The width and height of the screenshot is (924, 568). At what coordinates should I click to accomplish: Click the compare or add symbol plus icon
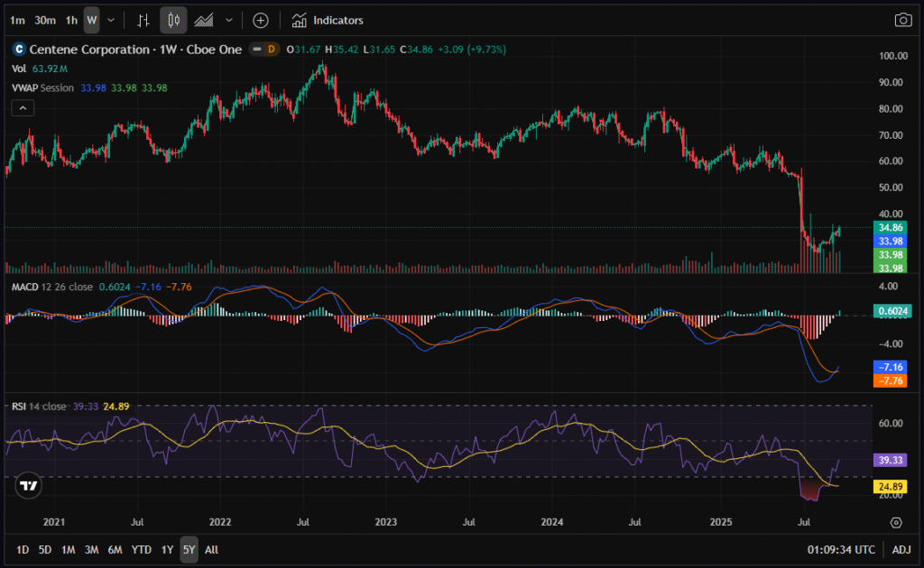pyautogui.click(x=260, y=20)
